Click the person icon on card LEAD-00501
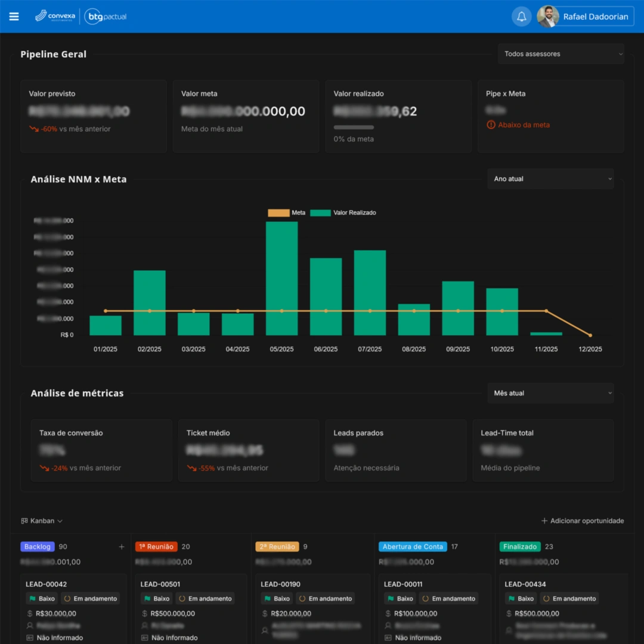Image resolution: width=644 pixels, height=644 pixels. (x=144, y=626)
